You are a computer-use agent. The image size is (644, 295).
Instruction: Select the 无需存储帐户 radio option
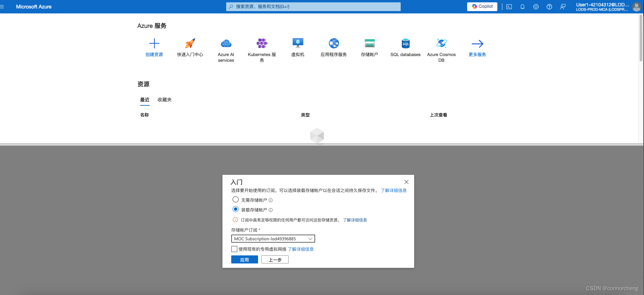[236, 200]
